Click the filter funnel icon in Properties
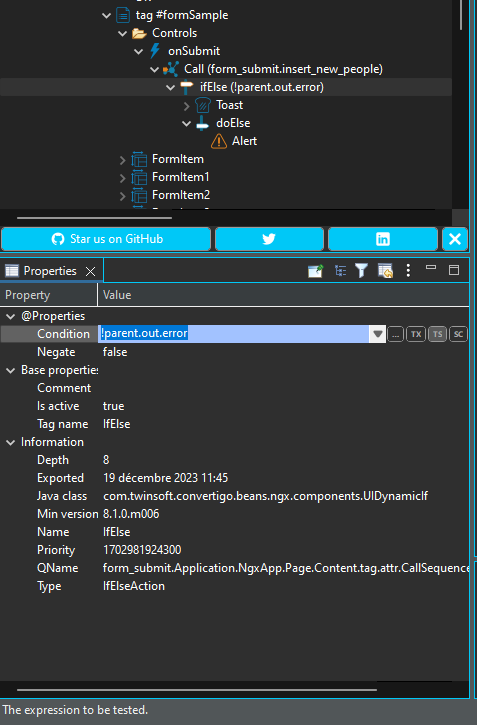The width and height of the screenshot is (477, 725). (x=361, y=270)
